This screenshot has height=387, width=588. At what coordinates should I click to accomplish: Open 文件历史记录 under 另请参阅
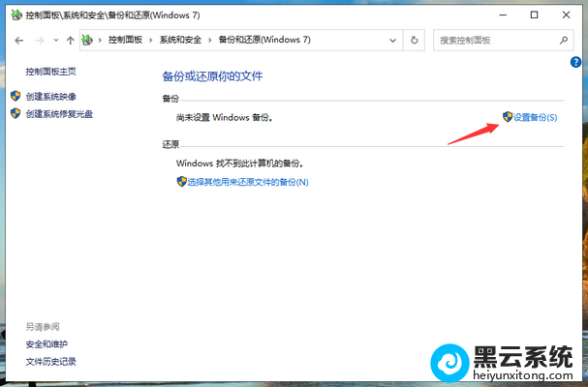[50, 362]
